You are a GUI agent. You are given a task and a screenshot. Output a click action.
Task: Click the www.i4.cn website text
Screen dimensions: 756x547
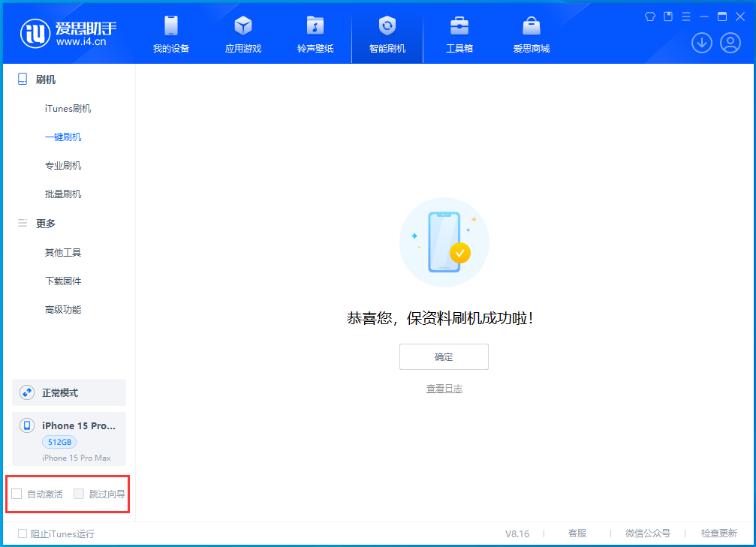[x=81, y=42]
